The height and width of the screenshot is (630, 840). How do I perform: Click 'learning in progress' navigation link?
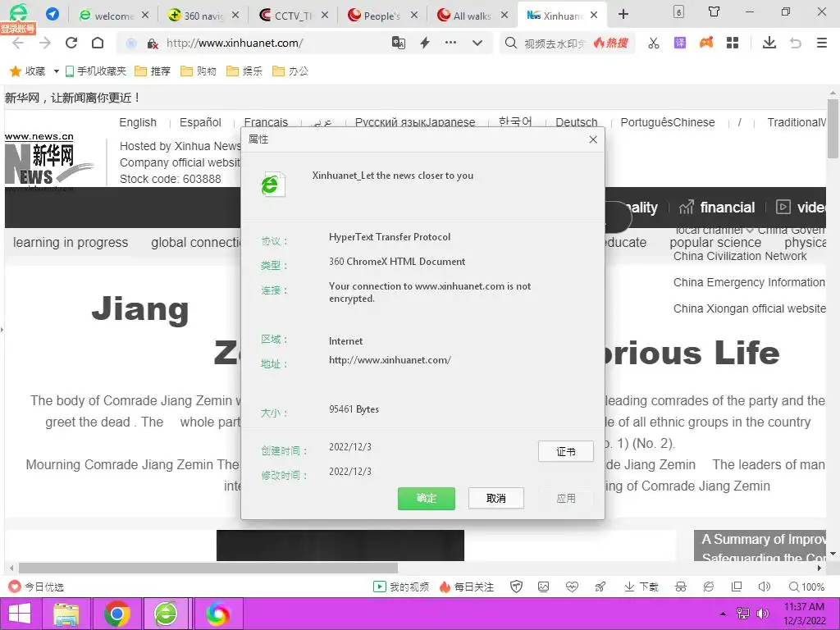tap(71, 242)
